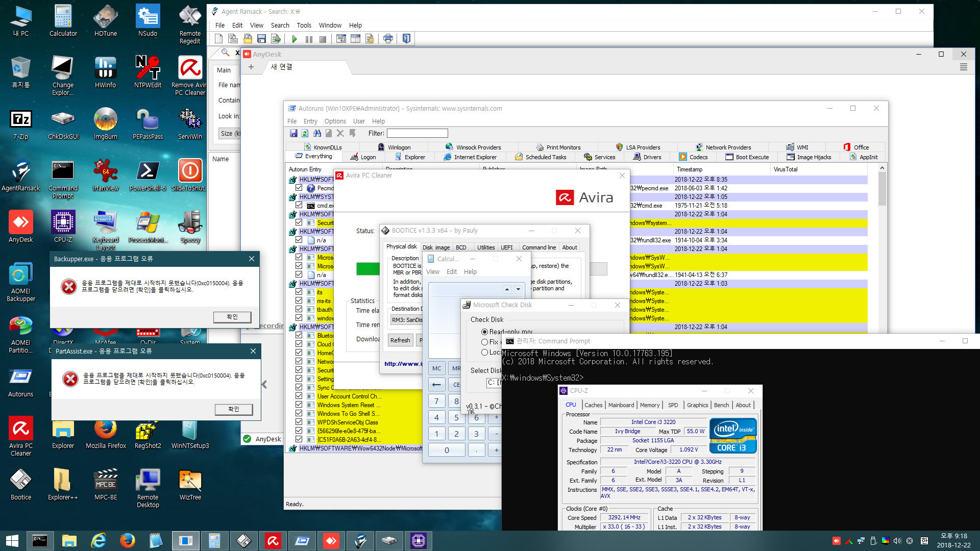Click Refresh button in BOOTICE

[x=400, y=340]
